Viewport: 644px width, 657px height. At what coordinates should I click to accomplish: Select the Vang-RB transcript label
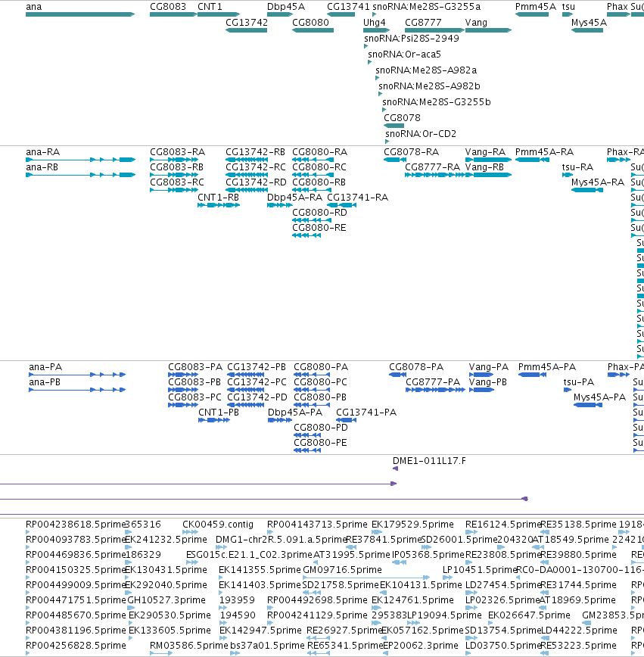(x=484, y=167)
